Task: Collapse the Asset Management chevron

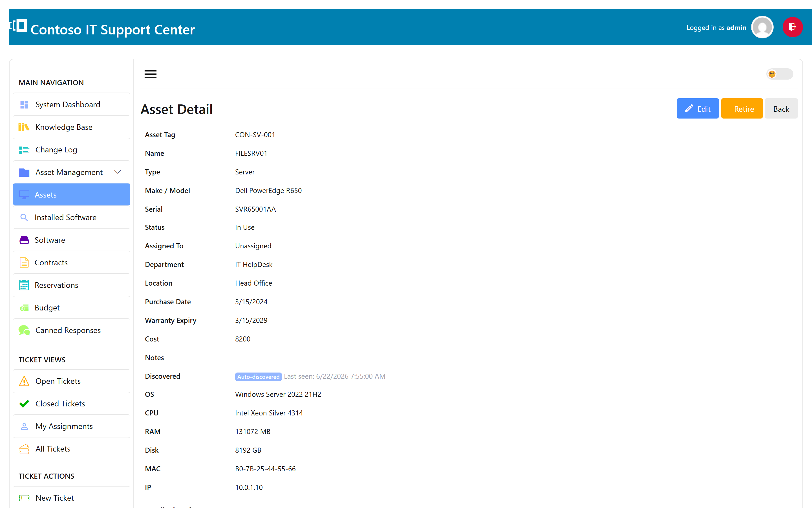Action: coord(118,172)
